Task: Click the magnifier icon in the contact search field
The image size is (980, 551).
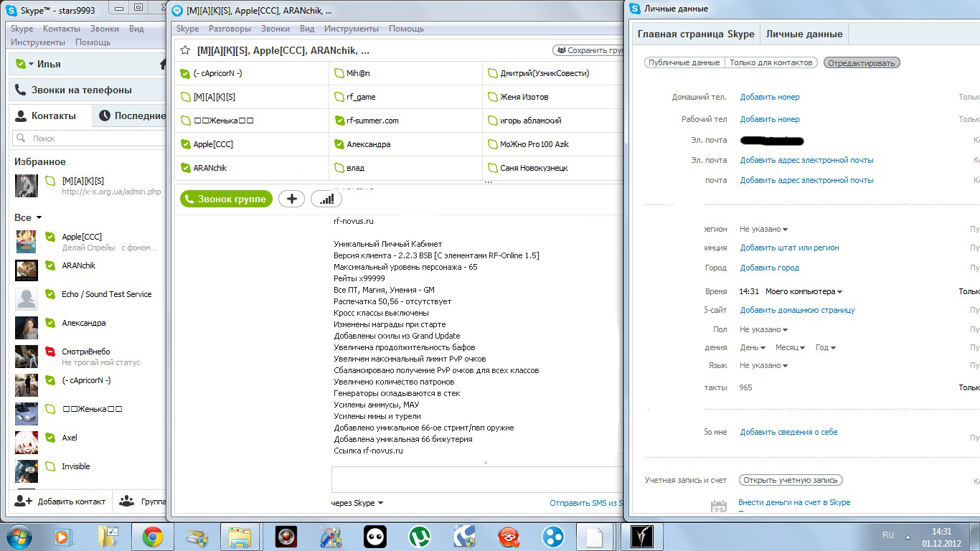Action: pos(22,138)
